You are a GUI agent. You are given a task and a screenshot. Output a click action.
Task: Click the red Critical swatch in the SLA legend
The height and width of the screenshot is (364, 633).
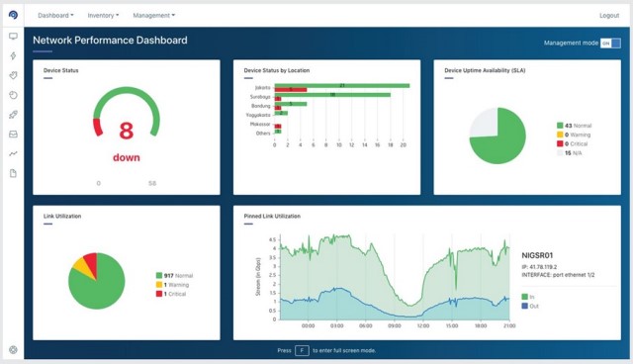560,143
